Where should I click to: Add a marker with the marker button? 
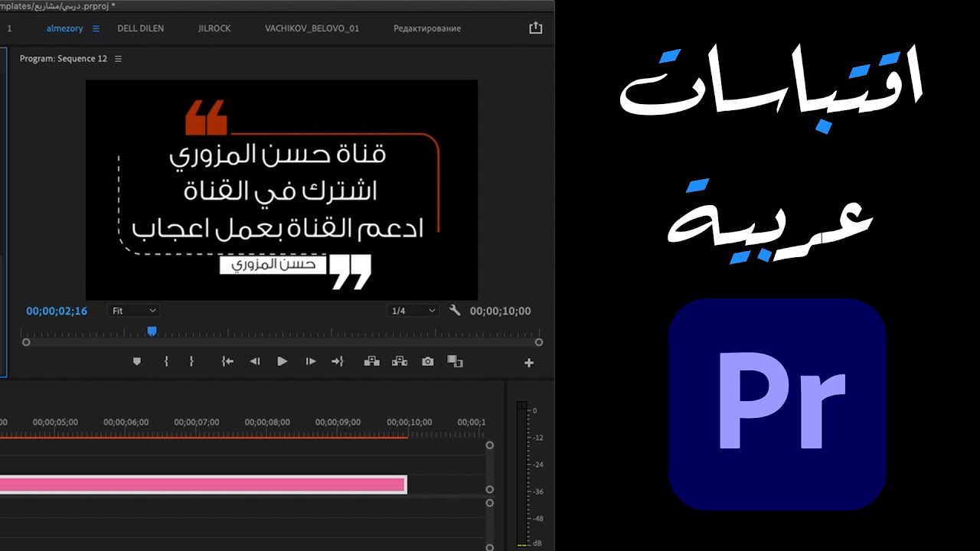(137, 362)
